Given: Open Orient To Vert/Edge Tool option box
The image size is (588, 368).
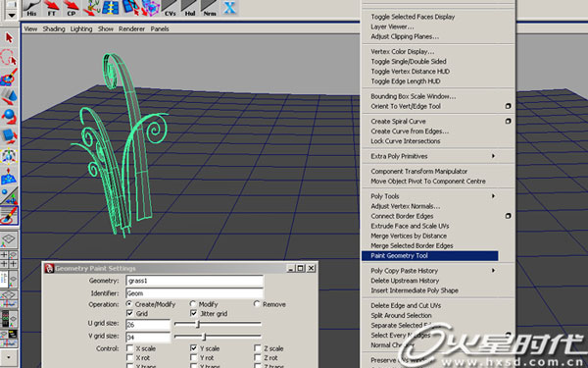Looking at the screenshot, I should [508, 106].
